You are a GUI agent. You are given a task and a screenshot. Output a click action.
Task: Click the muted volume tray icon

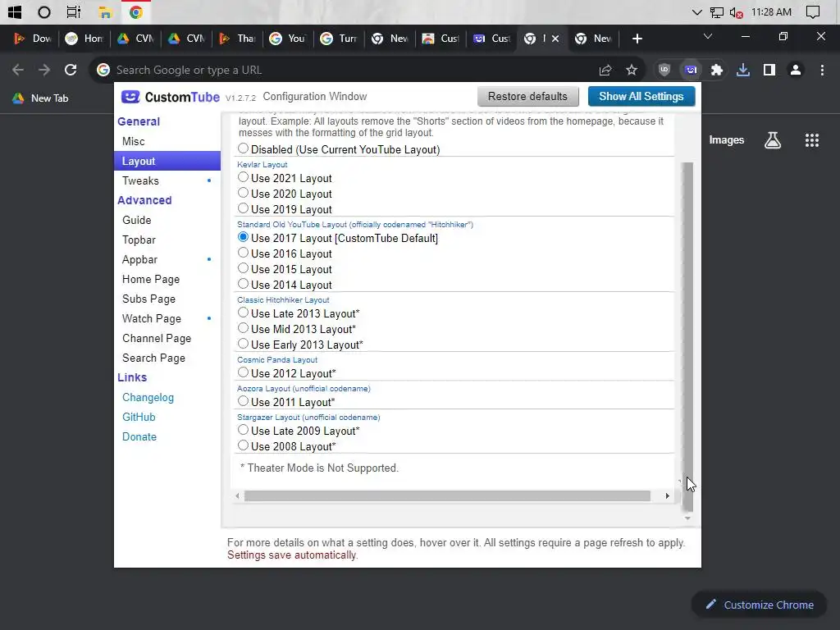[736, 12]
